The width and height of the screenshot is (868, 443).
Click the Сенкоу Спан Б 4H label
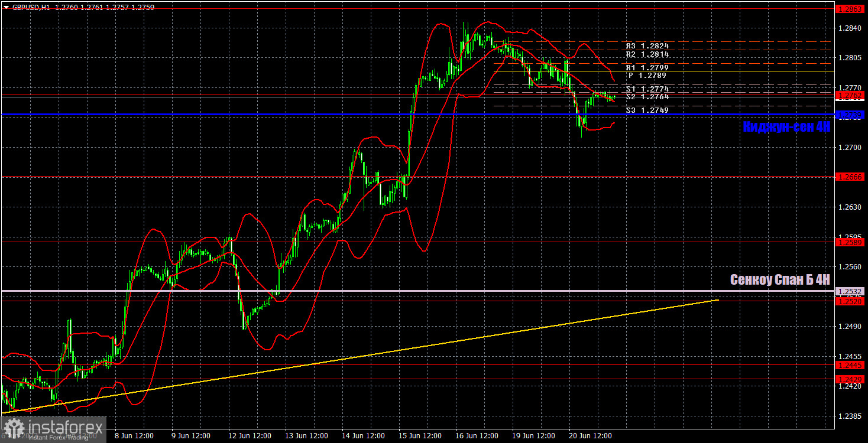tap(780, 279)
